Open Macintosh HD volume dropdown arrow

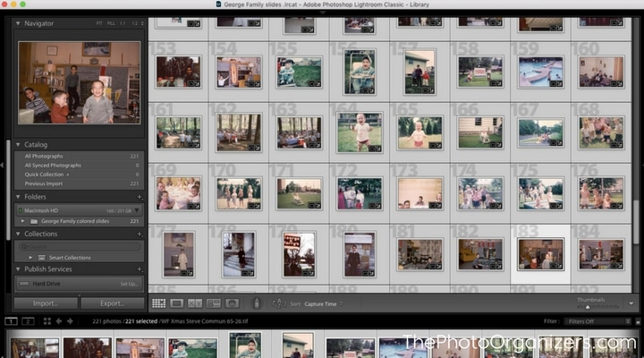tap(137, 210)
